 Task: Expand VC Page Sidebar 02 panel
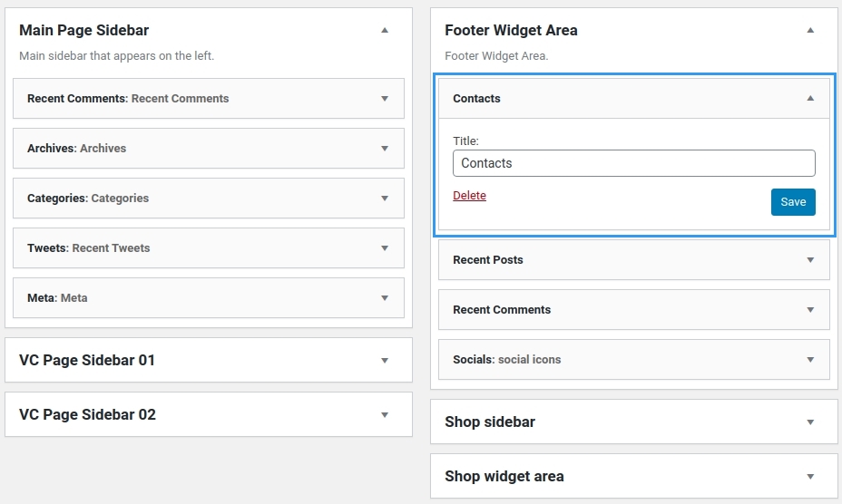coord(385,415)
